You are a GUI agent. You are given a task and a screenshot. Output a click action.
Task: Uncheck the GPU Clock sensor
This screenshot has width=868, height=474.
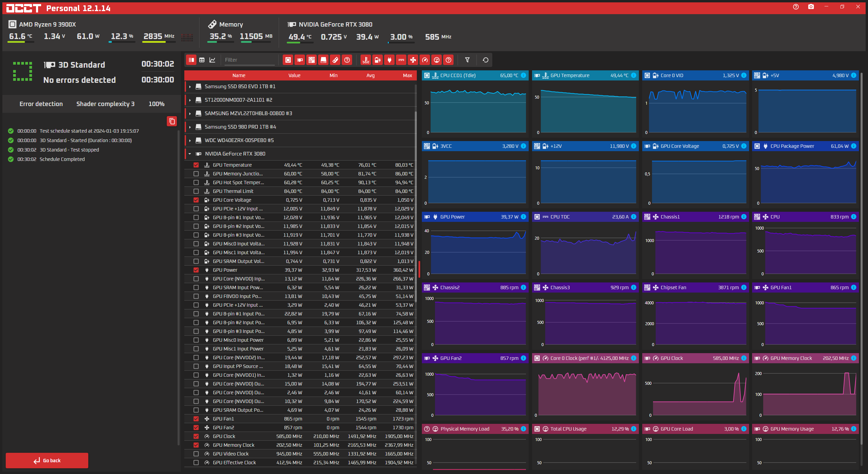pyautogui.click(x=196, y=436)
